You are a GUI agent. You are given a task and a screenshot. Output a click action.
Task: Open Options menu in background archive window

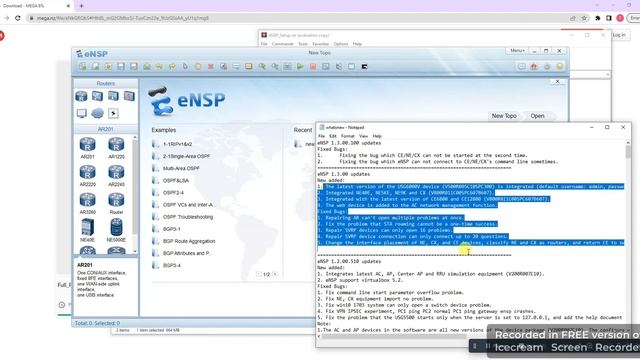(341, 44)
